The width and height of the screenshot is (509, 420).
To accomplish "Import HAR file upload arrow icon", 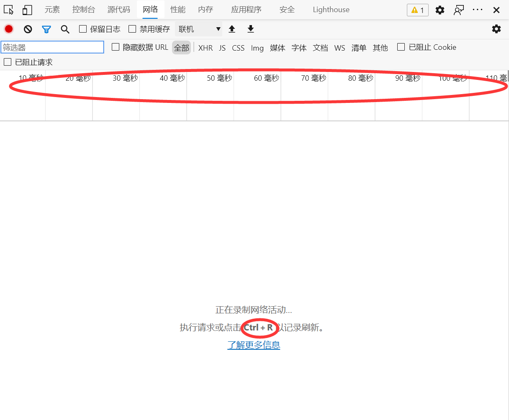I will [x=232, y=29].
